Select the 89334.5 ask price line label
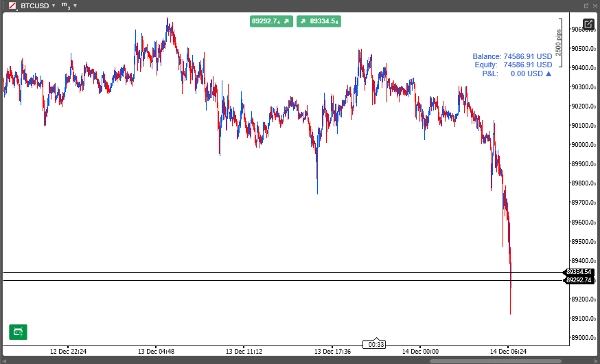This screenshot has height=364, width=600. point(579,272)
